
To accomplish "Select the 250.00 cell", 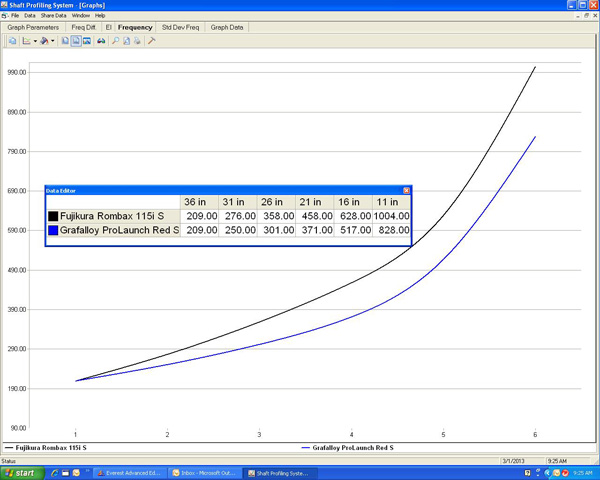I will (238, 230).
